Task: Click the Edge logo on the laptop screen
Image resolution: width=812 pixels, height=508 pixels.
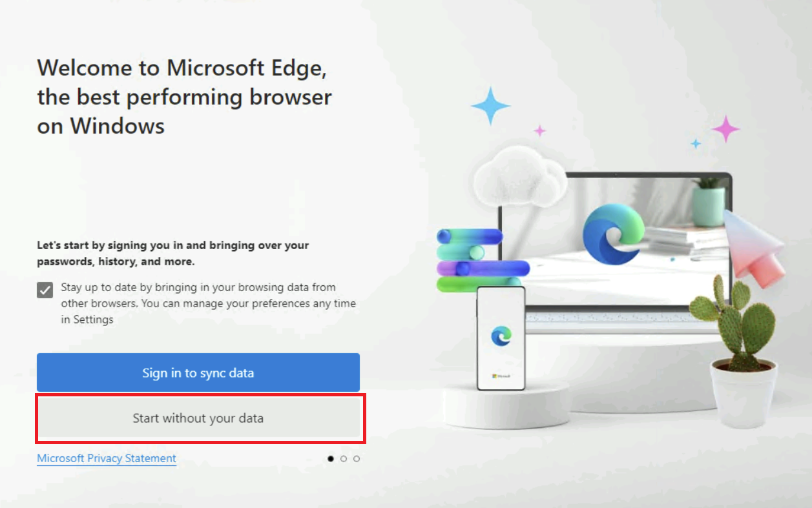Action: [614, 234]
